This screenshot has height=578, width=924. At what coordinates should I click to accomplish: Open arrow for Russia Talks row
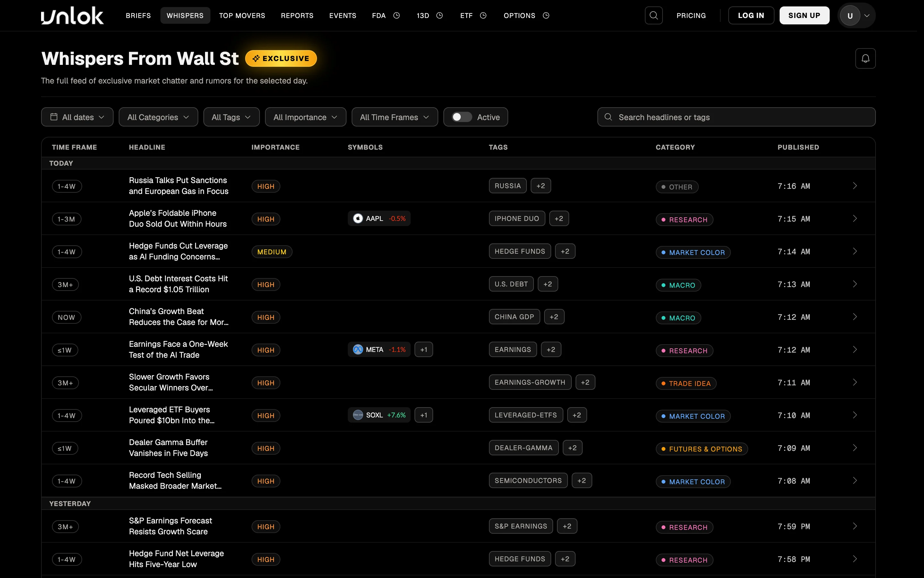pyautogui.click(x=854, y=186)
